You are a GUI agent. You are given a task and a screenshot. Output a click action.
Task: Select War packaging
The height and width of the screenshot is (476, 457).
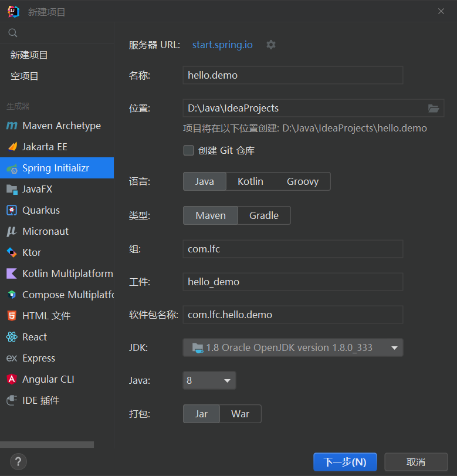coord(241,414)
